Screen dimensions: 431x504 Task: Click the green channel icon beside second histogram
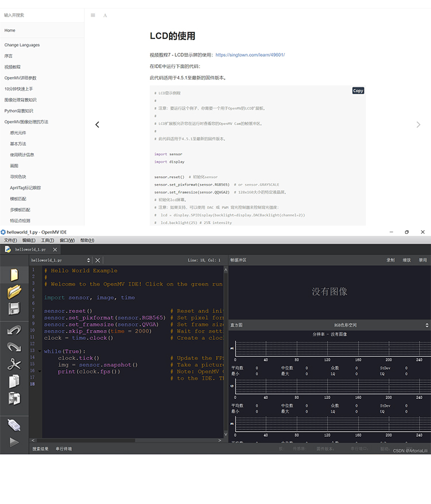click(232, 386)
